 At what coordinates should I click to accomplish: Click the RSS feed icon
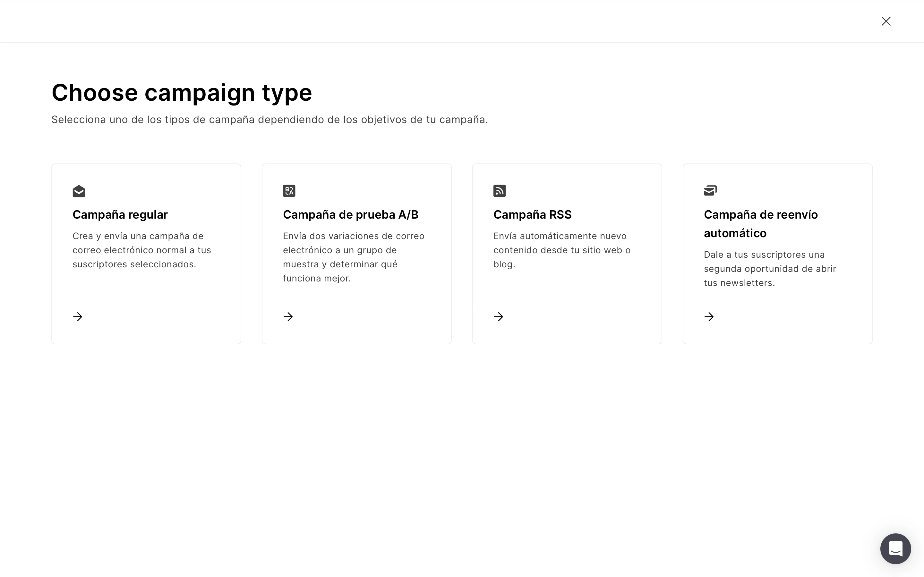500,191
